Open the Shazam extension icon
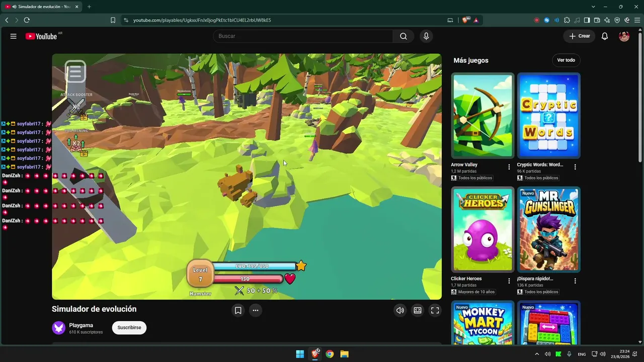This screenshot has width=644, height=362. [547, 20]
